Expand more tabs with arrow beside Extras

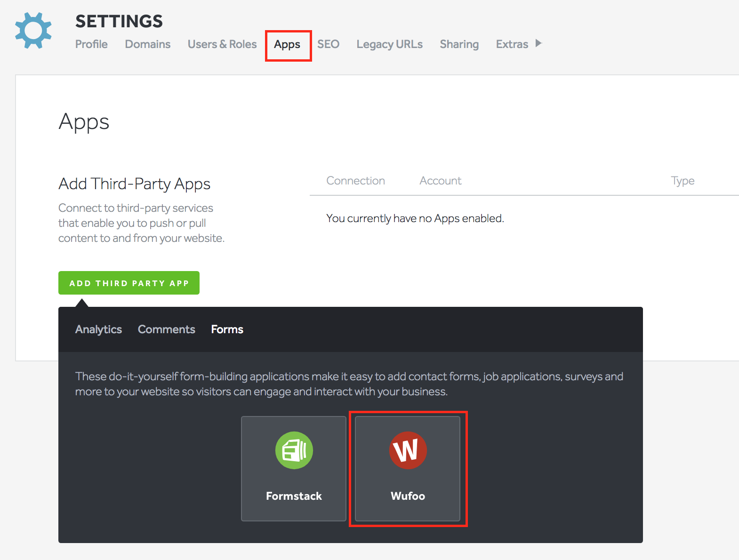539,43
